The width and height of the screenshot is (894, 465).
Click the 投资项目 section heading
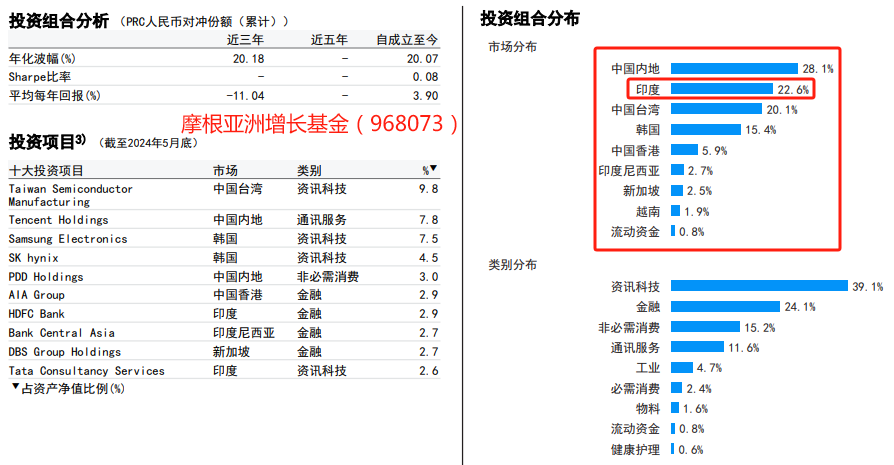point(47,141)
